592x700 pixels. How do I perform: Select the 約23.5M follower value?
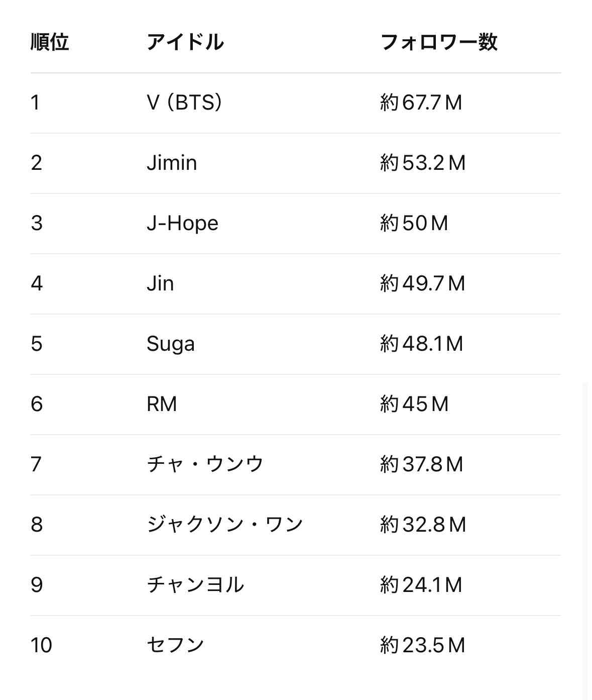click(x=423, y=645)
